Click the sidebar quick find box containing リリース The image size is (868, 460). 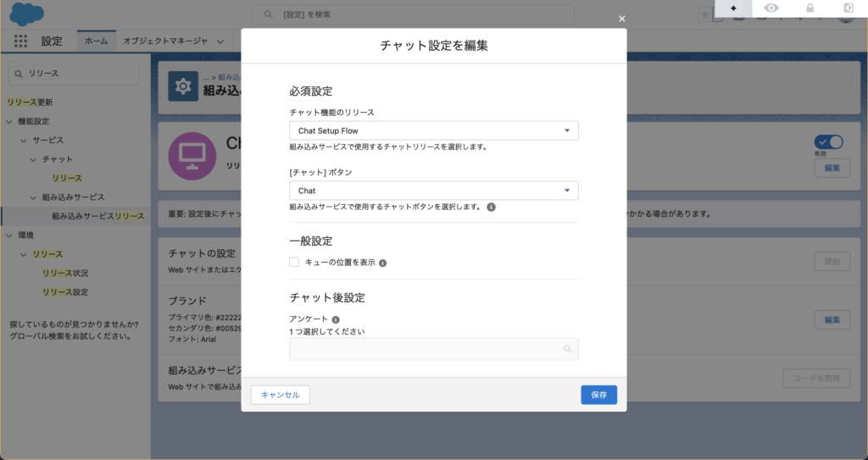point(75,73)
